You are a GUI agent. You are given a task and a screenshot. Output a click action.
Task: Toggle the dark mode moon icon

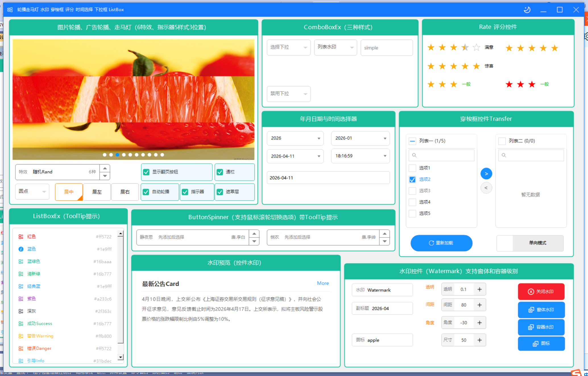527,10
